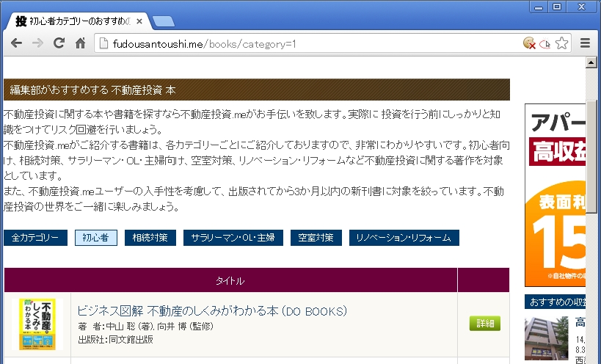Click the yellow book cover thumbnail

37,324
